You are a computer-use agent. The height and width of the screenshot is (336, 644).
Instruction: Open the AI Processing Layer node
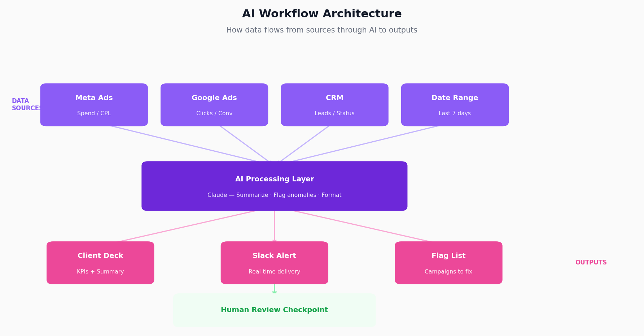point(275,186)
